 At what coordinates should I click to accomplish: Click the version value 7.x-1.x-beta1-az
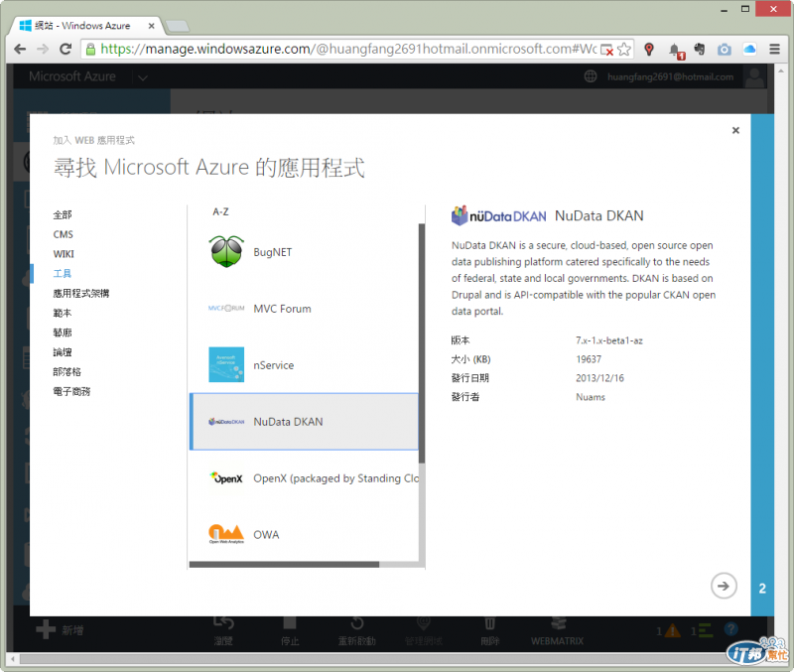[x=609, y=340]
